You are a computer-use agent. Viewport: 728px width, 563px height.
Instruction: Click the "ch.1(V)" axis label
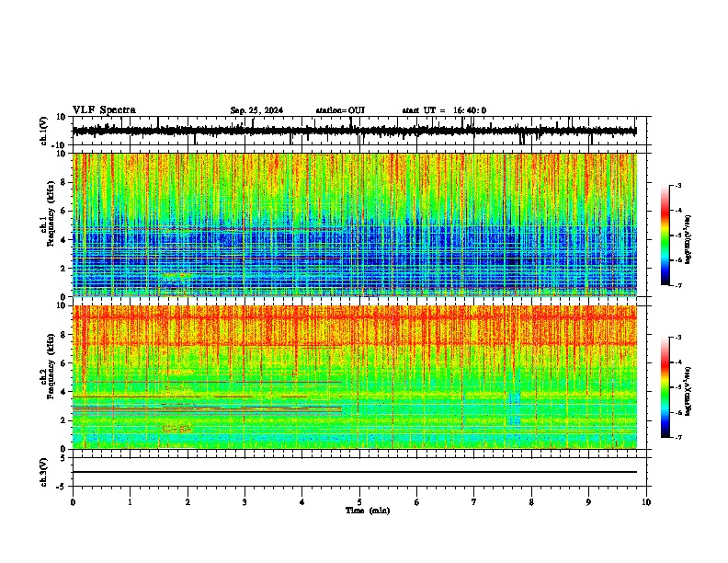pos(44,131)
